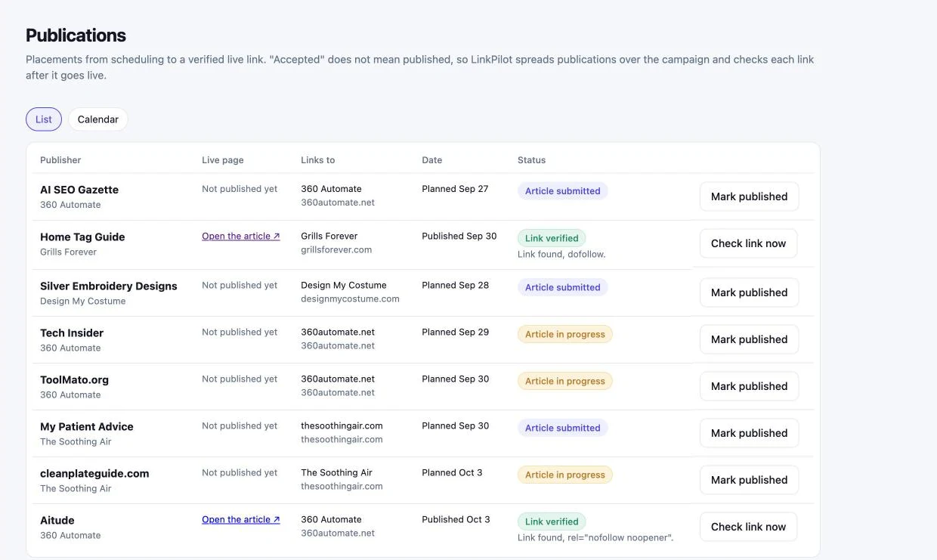This screenshot has height=560, width=937.
Task: Click Article in progress badge for Tech Insider
Action: 565,334
